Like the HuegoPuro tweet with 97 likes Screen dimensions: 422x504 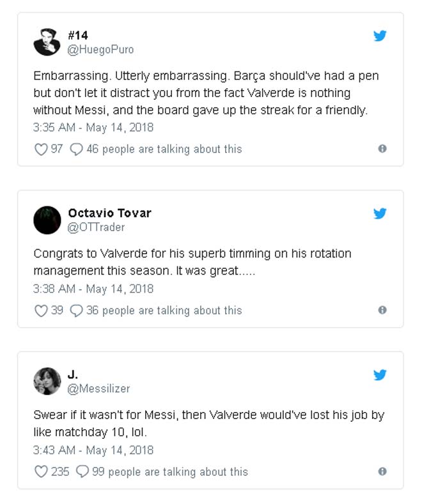pyautogui.click(x=41, y=149)
